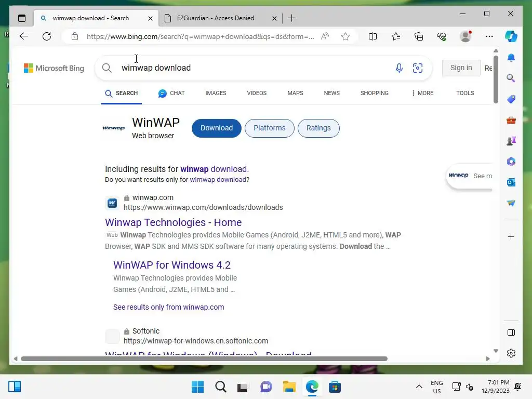
Task: Close the wimwap download - Search tab
Action: point(150,18)
